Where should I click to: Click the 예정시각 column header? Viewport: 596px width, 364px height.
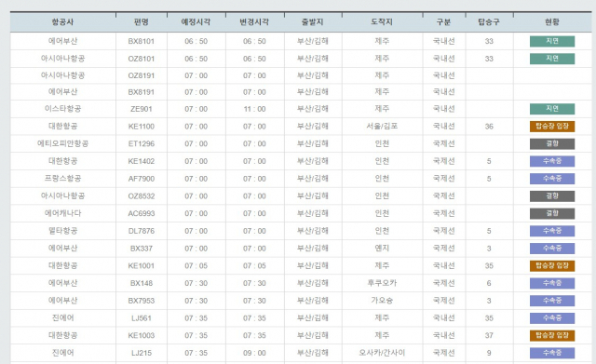(x=196, y=22)
